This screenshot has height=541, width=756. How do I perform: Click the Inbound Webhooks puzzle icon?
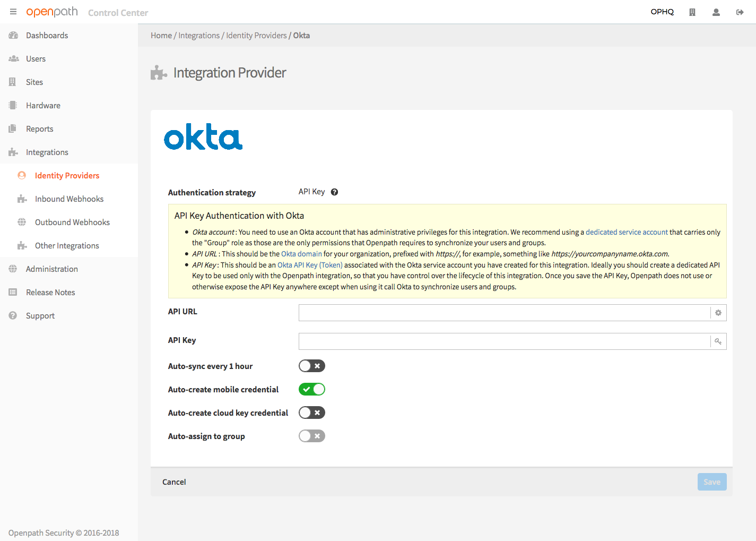click(22, 199)
